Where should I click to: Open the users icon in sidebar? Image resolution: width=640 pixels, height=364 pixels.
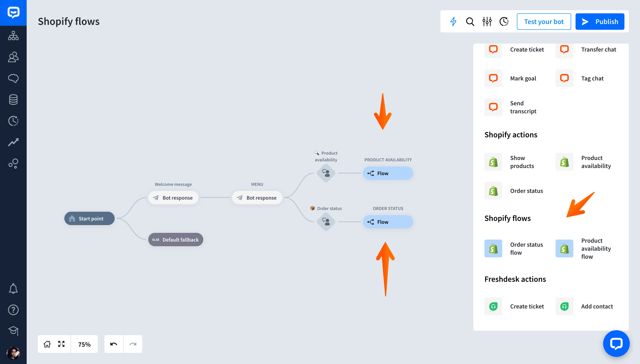tap(13, 57)
